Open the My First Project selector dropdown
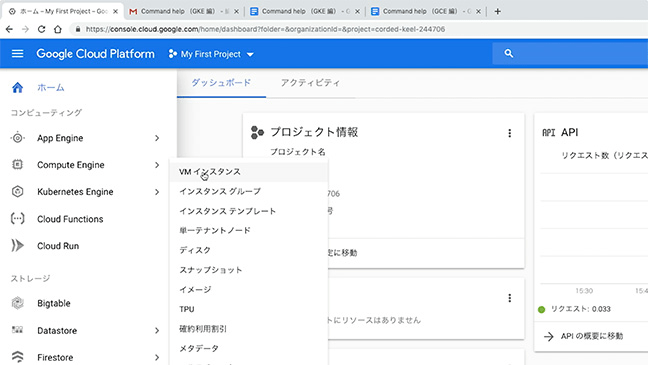The width and height of the screenshot is (648, 365). [x=211, y=54]
